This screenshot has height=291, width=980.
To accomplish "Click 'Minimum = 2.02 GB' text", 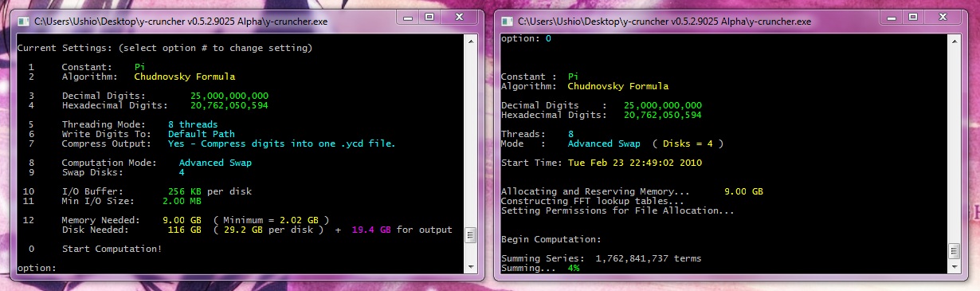I will 272,220.
